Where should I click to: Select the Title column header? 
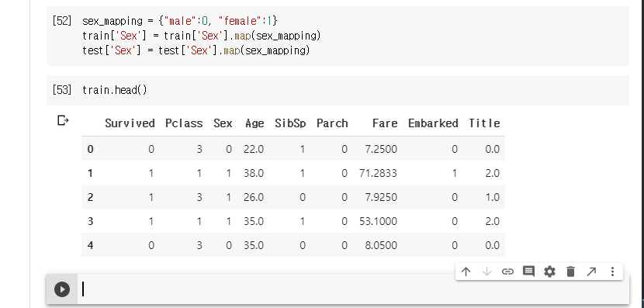pos(485,123)
